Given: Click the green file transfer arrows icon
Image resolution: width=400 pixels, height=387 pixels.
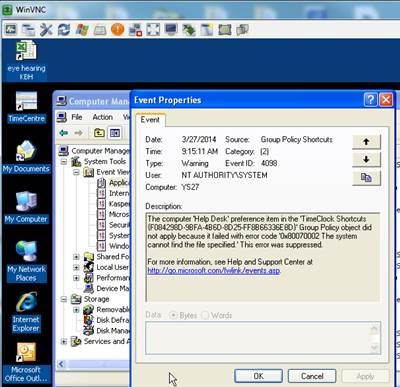Looking at the screenshot, I should tap(189, 30).
